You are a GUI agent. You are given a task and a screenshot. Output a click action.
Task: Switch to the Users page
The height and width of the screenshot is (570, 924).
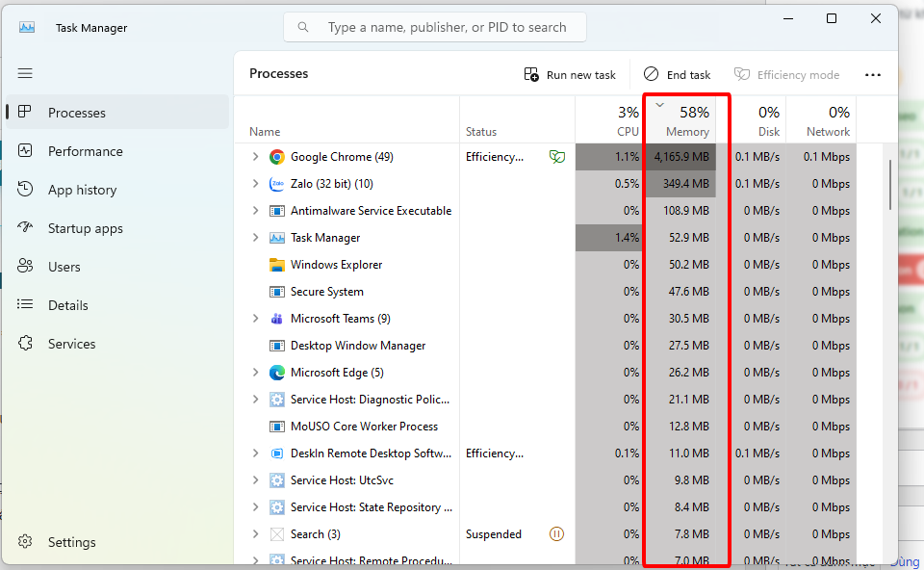(117, 267)
